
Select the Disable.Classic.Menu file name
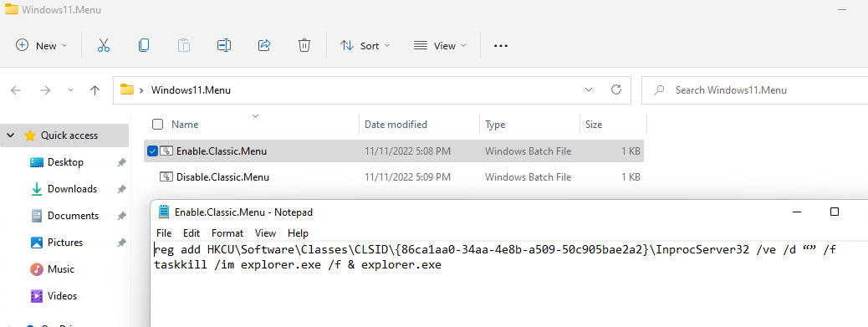tap(222, 177)
